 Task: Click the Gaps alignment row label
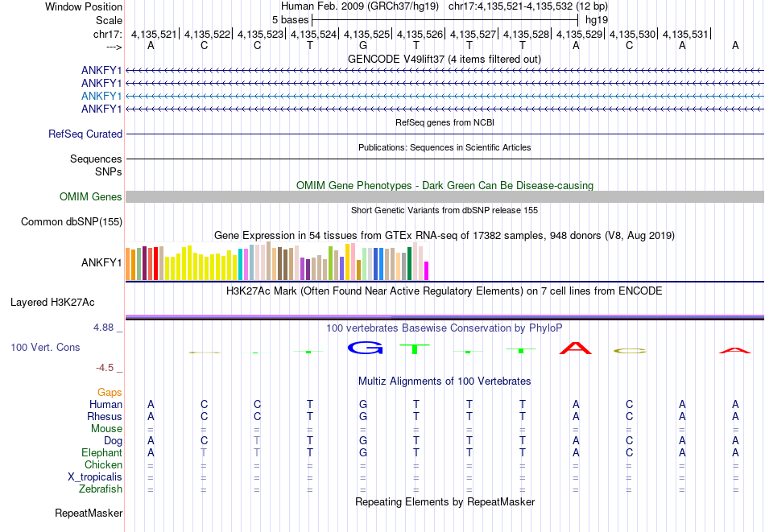click(x=110, y=393)
